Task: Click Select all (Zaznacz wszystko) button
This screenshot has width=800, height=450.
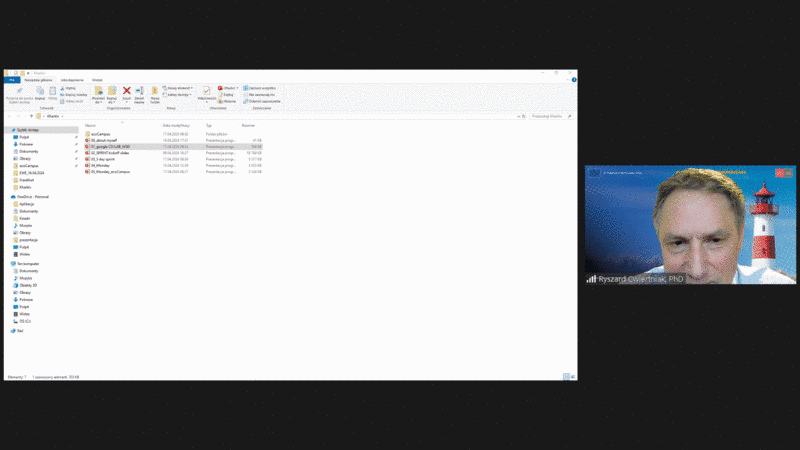Action: click(263, 88)
